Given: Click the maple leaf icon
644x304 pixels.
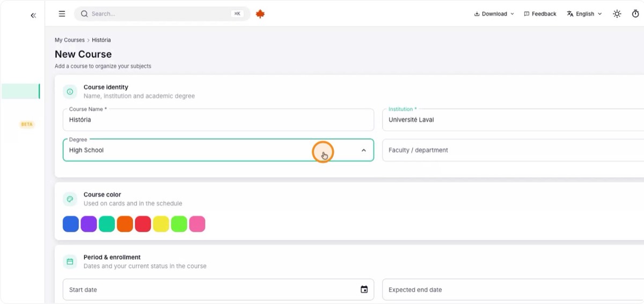Looking at the screenshot, I should coord(260,14).
